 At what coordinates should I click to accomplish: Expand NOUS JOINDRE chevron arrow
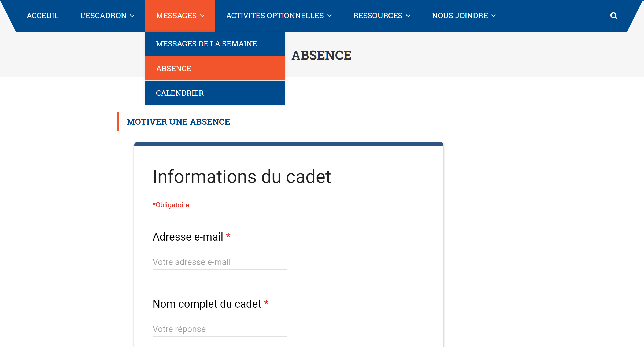[494, 16]
